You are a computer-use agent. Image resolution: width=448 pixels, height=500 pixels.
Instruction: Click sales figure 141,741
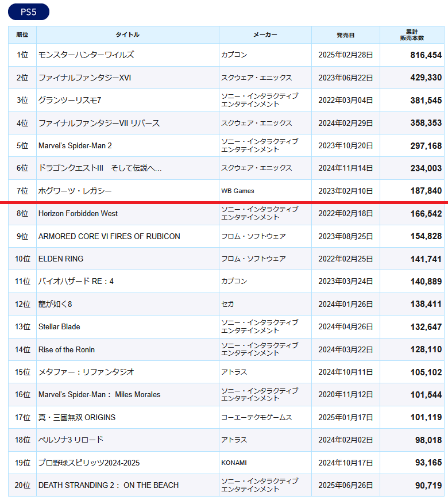point(426,259)
